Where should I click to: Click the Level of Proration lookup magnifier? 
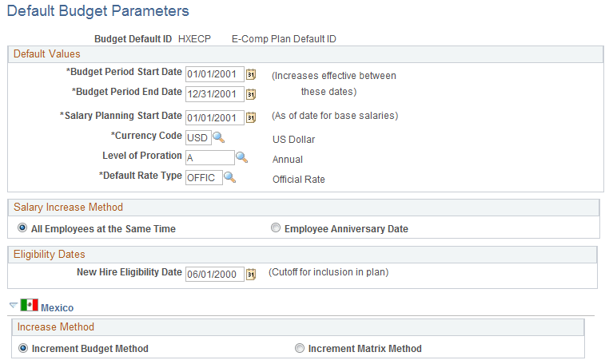pos(241,158)
